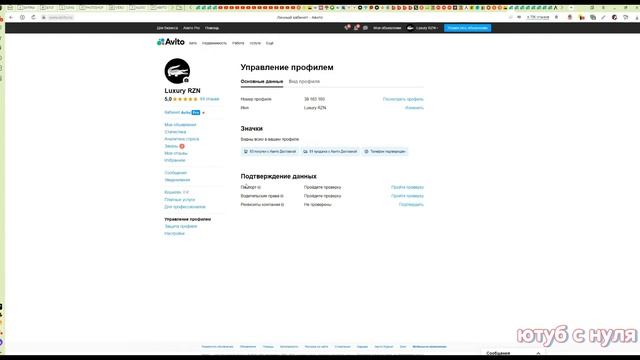Open Мои объявления in top bar

387,28
